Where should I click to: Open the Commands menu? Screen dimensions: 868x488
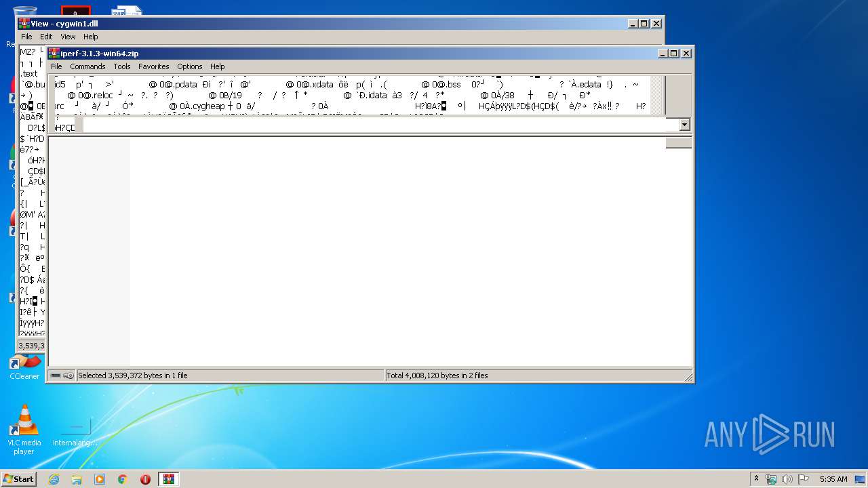click(x=87, y=66)
